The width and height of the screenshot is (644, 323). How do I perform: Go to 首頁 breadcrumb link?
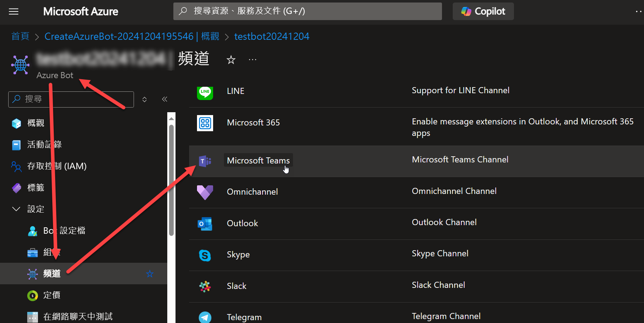point(20,36)
